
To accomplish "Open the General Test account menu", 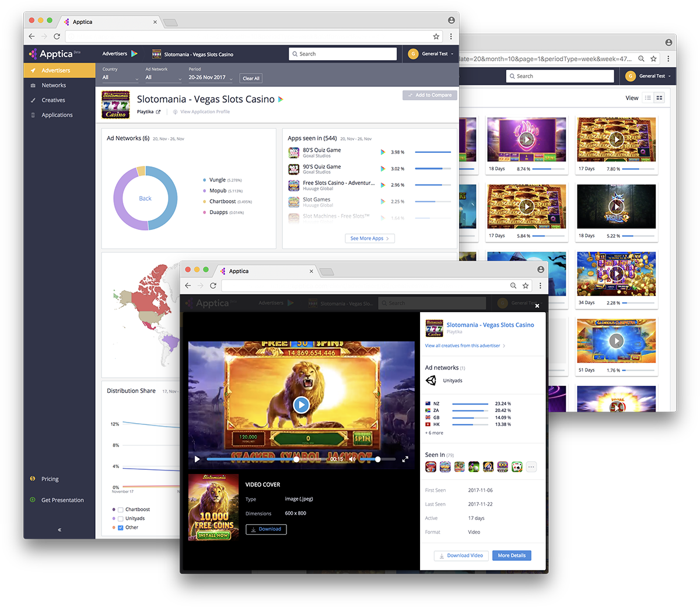I will (x=430, y=54).
